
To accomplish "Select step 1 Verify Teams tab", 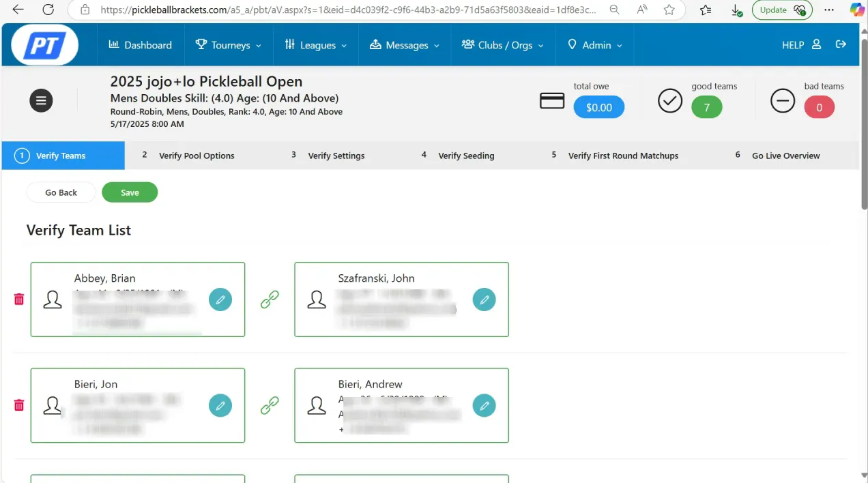I will point(63,156).
